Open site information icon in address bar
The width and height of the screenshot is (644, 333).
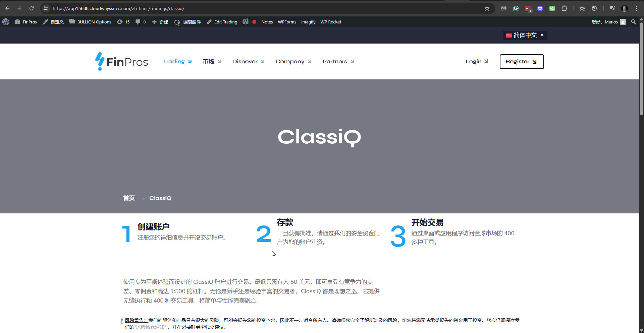tap(46, 8)
